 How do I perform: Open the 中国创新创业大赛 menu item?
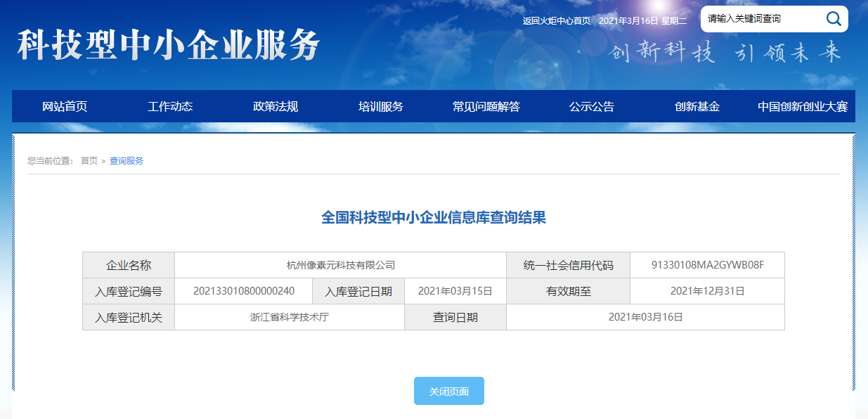click(803, 107)
